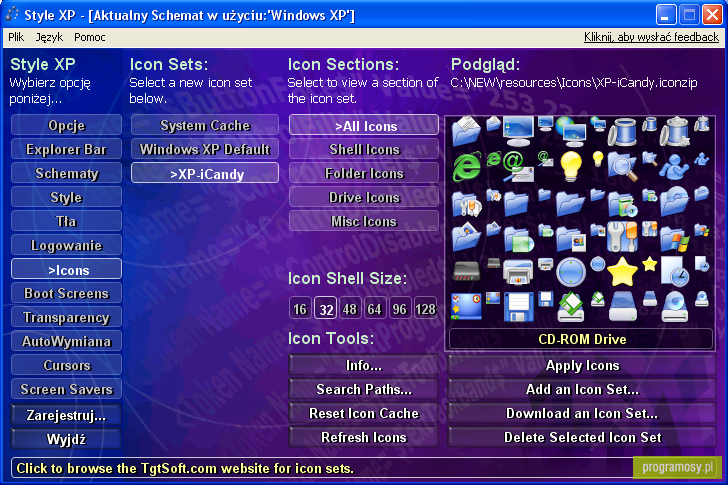Select the large green Internet Explorer icon
The width and height of the screenshot is (728, 485).
point(466,166)
